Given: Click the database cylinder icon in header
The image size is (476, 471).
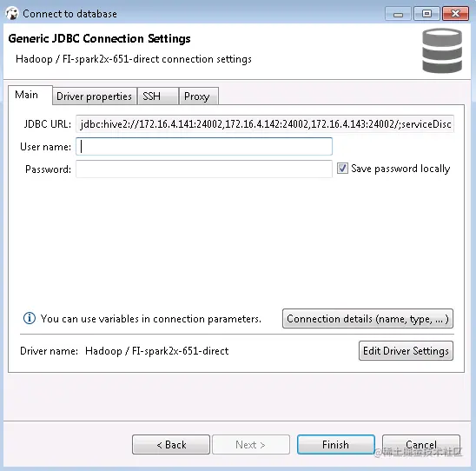Looking at the screenshot, I should click(x=442, y=50).
